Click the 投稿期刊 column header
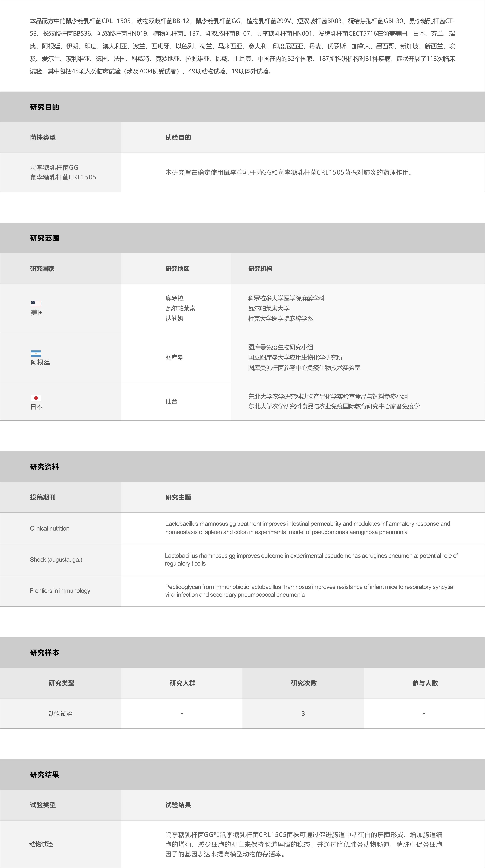Screen dimensions: 485x868 [43, 497]
